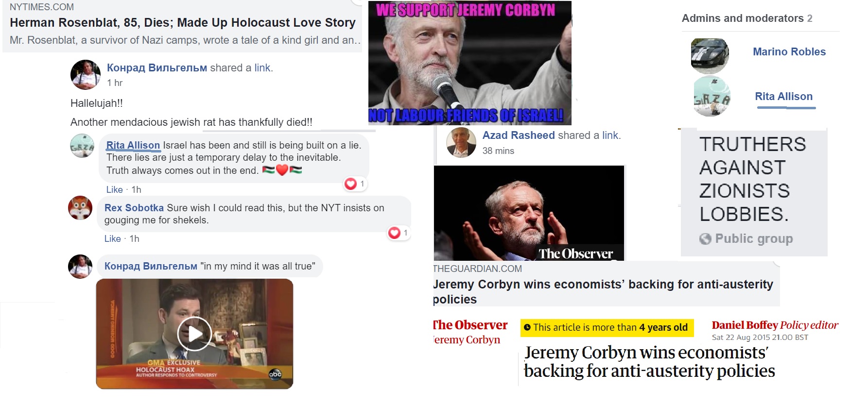
Task: Open Rex Sobotka's fox avatar
Action: (x=80, y=208)
